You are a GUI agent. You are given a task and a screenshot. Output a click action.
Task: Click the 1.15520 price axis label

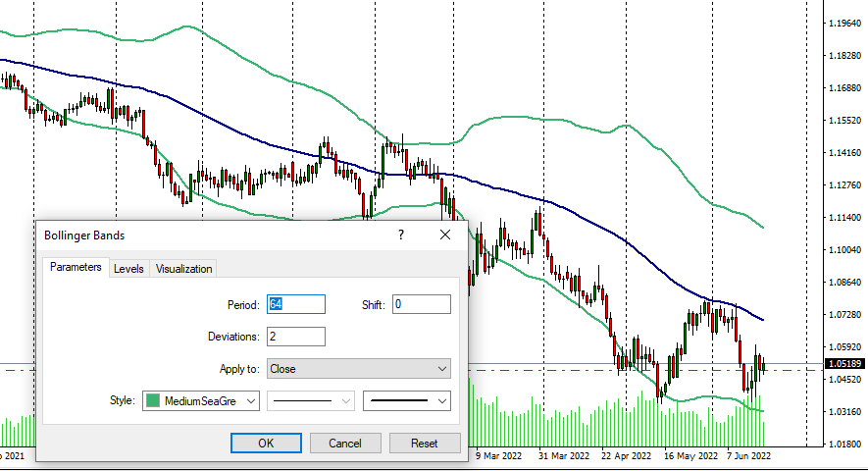pyautogui.click(x=844, y=121)
